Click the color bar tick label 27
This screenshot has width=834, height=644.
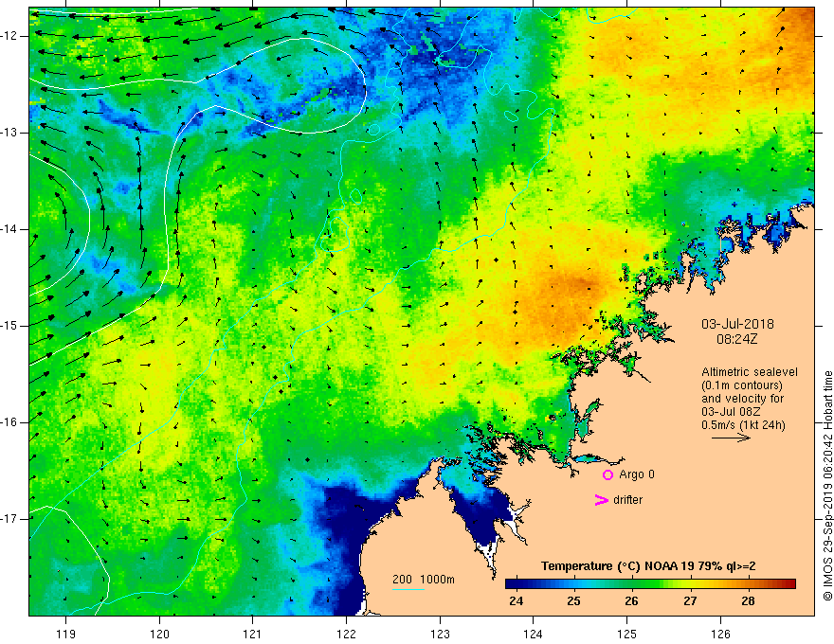(x=690, y=601)
